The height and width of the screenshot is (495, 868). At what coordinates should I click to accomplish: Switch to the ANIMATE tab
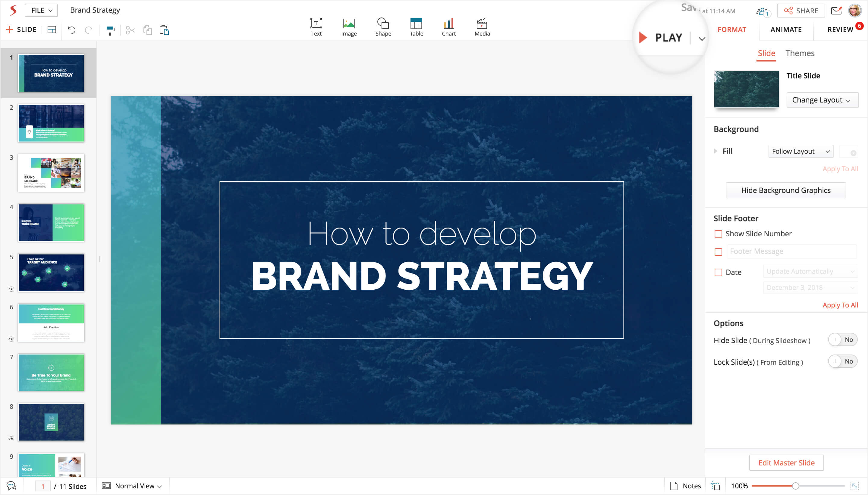click(785, 30)
